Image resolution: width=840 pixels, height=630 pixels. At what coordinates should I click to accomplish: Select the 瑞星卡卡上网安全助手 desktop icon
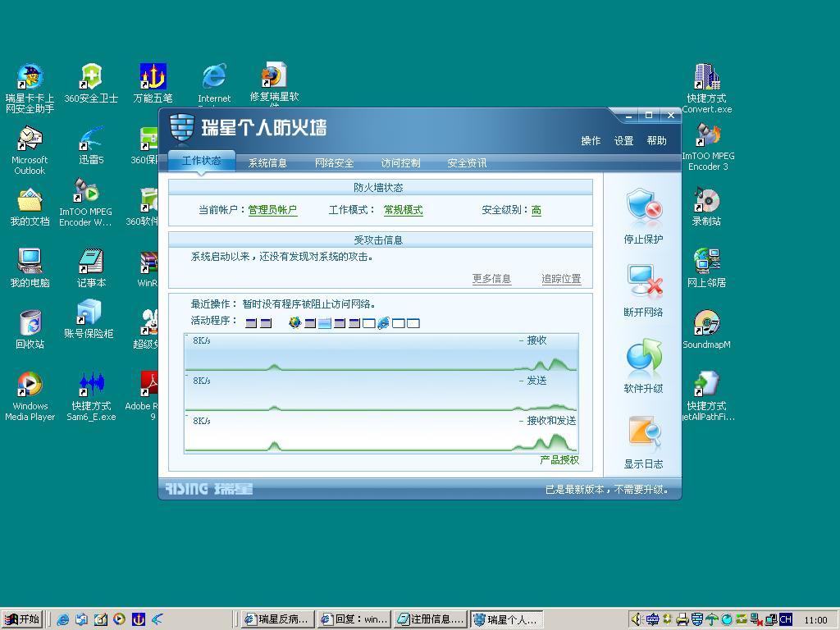pos(30,89)
